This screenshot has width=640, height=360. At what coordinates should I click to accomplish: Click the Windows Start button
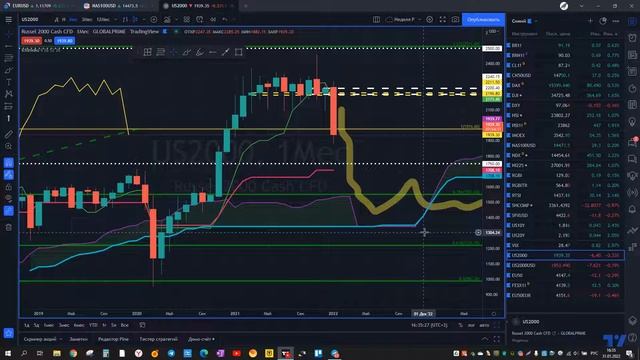(x=8, y=353)
